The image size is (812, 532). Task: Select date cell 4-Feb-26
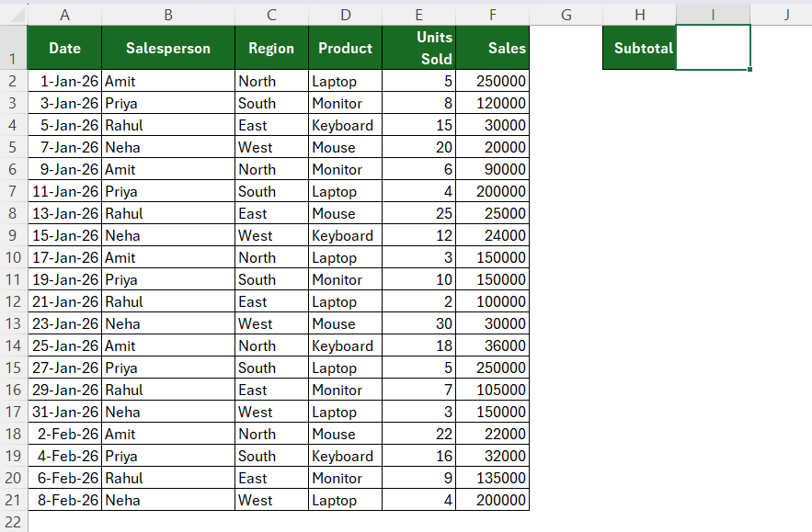[x=64, y=456]
